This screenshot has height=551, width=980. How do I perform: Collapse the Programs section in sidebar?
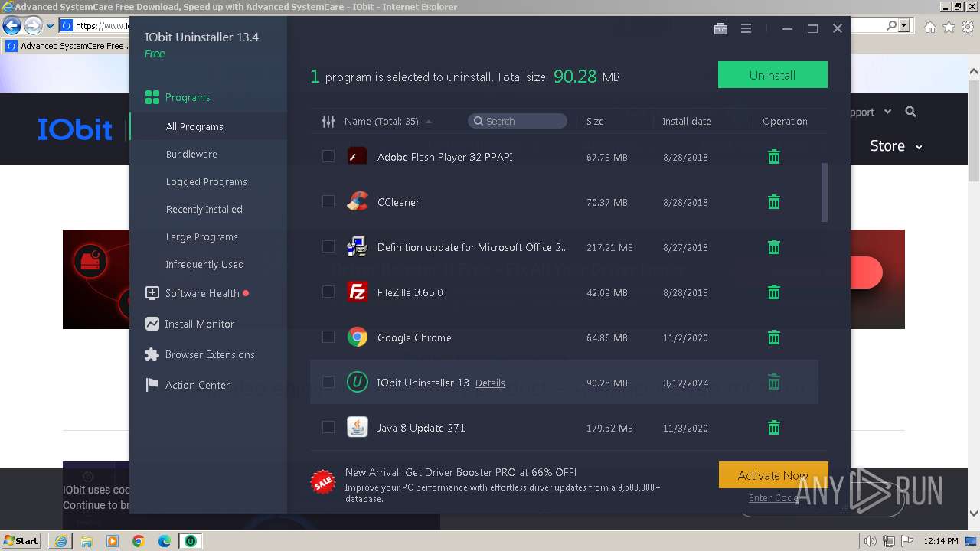pyautogui.click(x=188, y=97)
